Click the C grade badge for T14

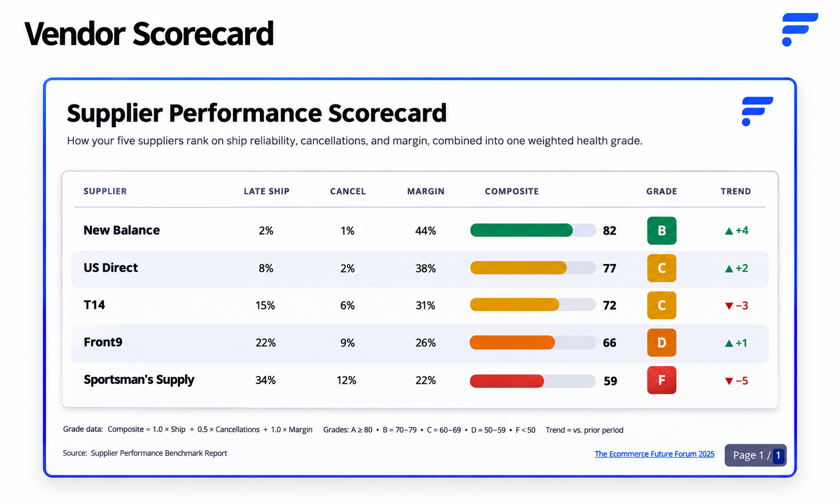click(662, 305)
